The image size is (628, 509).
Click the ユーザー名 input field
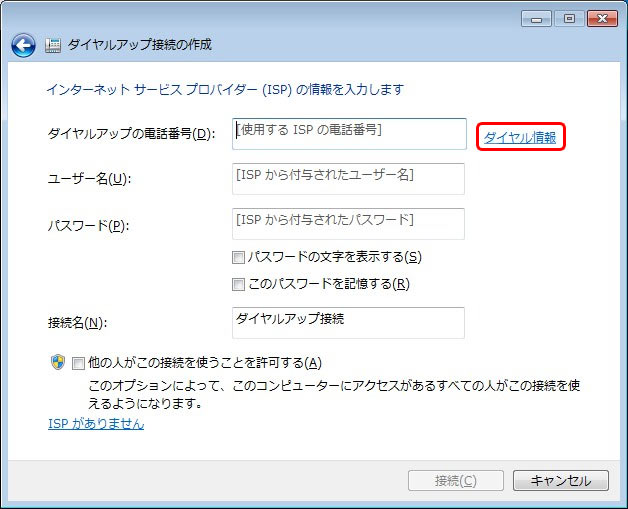pos(349,179)
